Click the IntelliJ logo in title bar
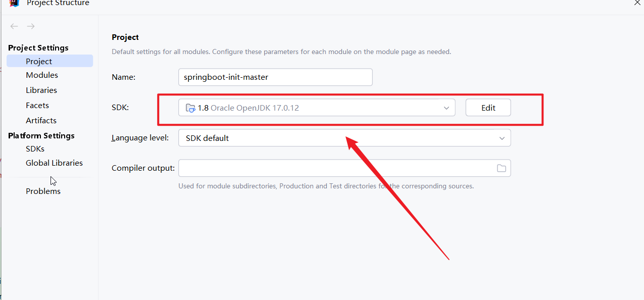This screenshot has height=300, width=644. pos(14,3)
